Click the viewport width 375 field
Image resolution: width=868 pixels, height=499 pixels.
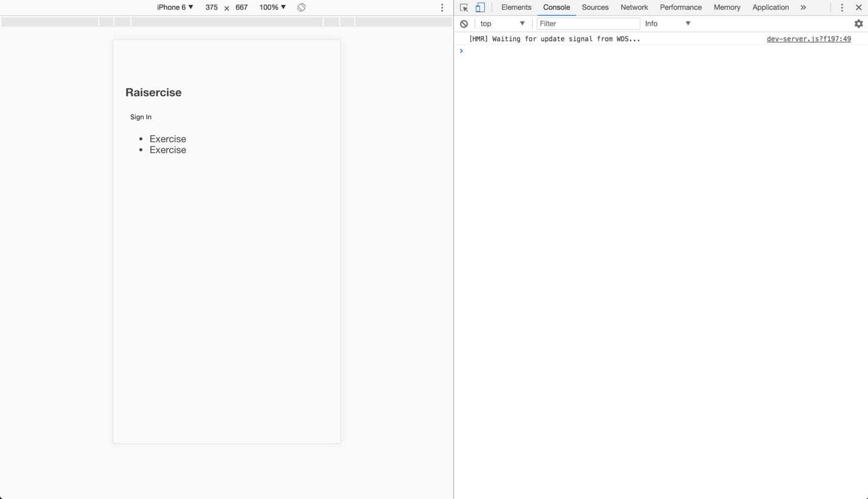211,7
